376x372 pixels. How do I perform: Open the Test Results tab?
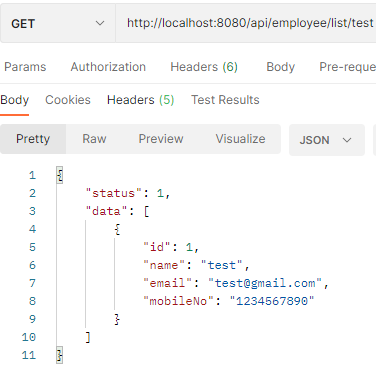[225, 100]
